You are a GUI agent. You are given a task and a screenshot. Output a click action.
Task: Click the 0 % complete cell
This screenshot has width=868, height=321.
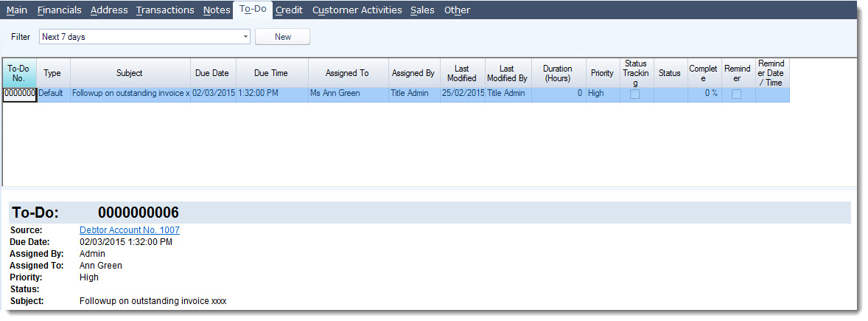pyautogui.click(x=704, y=94)
